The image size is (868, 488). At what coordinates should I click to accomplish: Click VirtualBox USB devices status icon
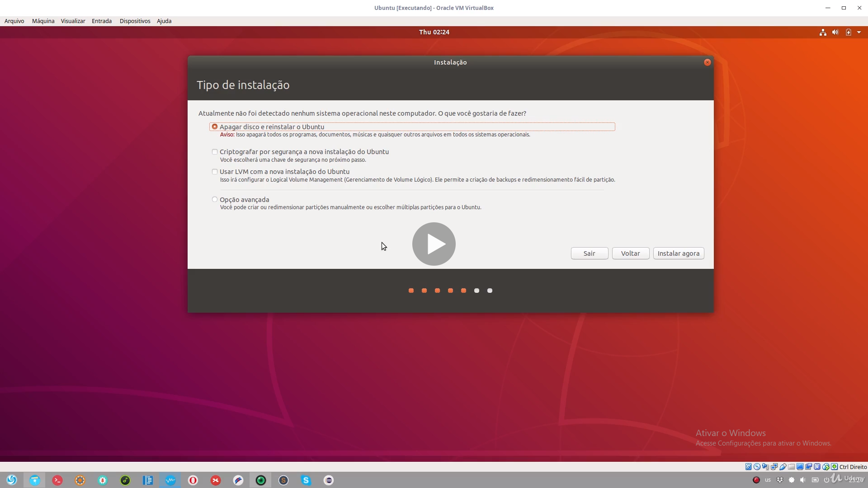tap(783, 467)
